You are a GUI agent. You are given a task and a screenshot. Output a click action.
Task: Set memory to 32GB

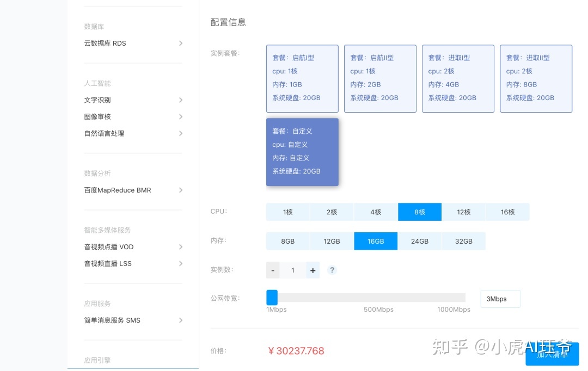point(463,242)
